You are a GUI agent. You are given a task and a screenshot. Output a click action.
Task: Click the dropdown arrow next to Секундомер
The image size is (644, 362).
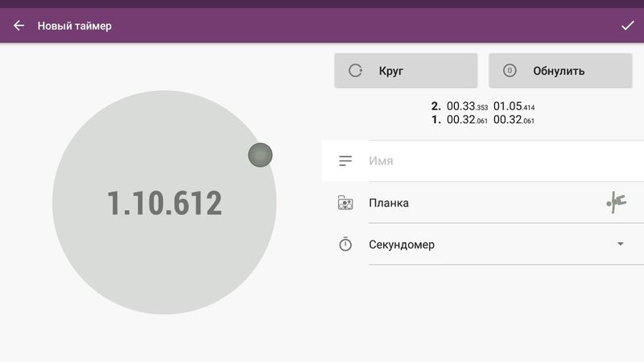[620, 245]
